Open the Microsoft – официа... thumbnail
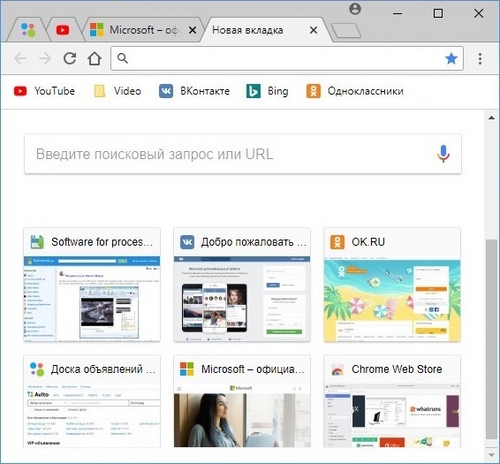Screen dimensions: 500x464 (x=242, y=401)
